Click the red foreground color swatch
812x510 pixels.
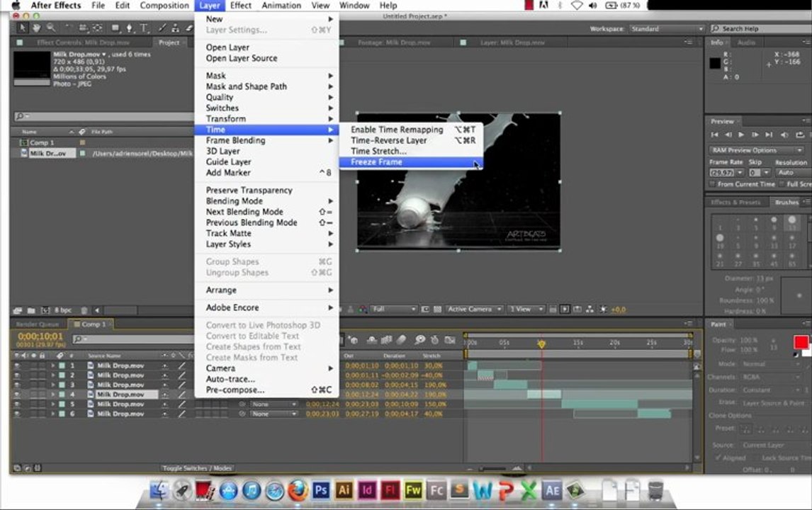(801, 342)
